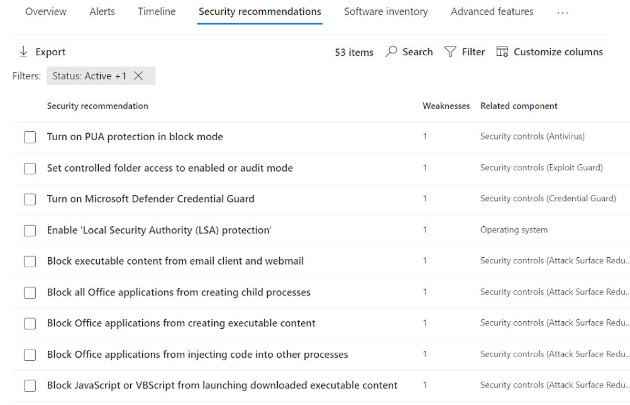630x405 pixels.
Task: Sort by the Weaknesses column header
Action: tap(445, 106)
